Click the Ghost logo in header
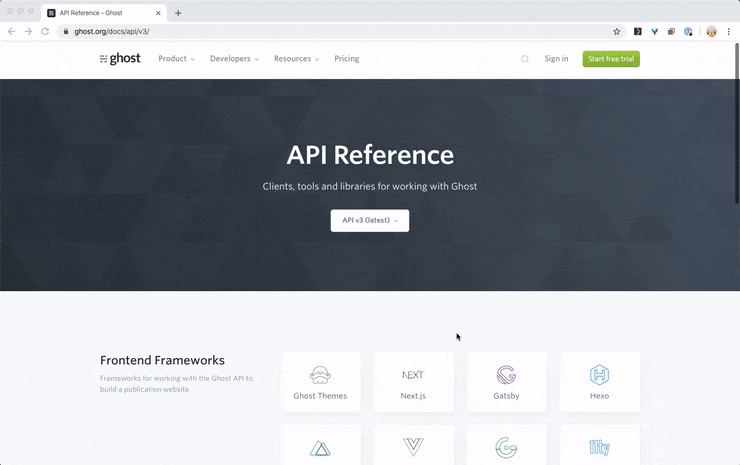Viewport: 740px width, 465px height. click(120, 59)
